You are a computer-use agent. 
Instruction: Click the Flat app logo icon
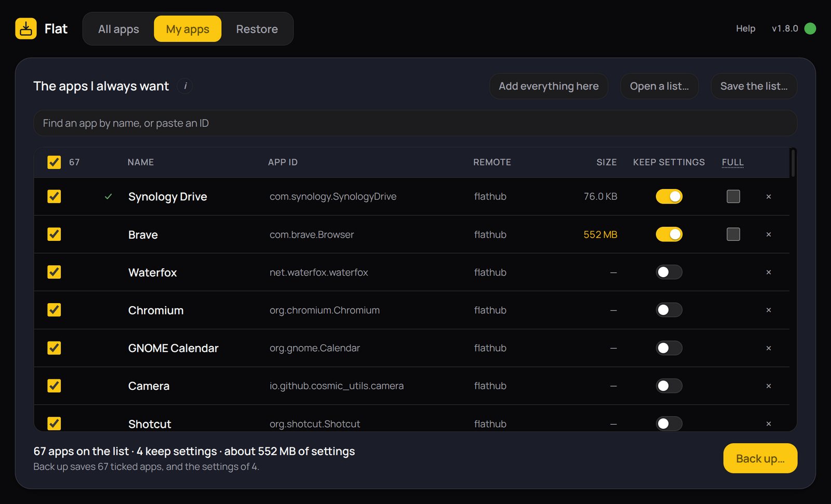pyautogui.click(x=26, y=29)
